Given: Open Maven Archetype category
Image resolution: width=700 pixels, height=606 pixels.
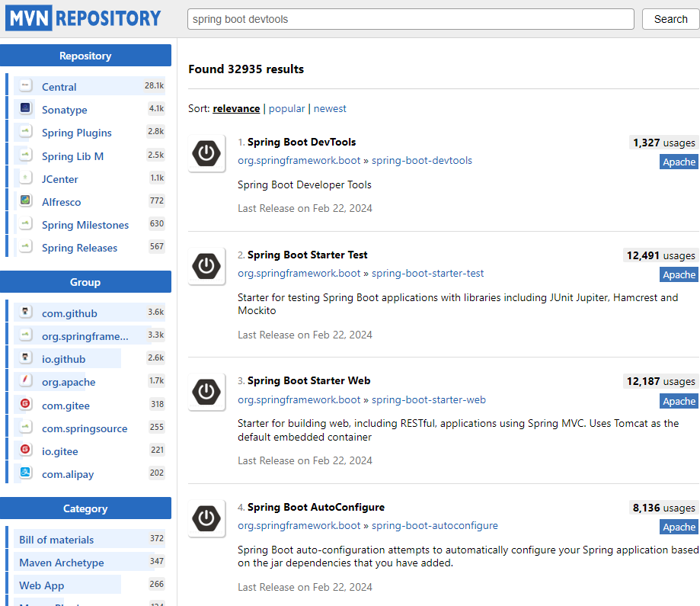Looking at the screenshot, I should point(62,563).
